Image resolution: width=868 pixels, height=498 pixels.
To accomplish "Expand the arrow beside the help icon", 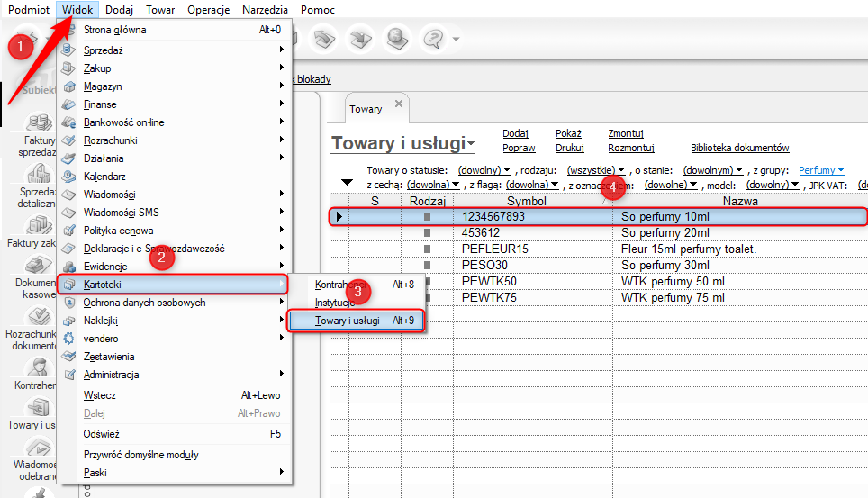I will point(456,40).
